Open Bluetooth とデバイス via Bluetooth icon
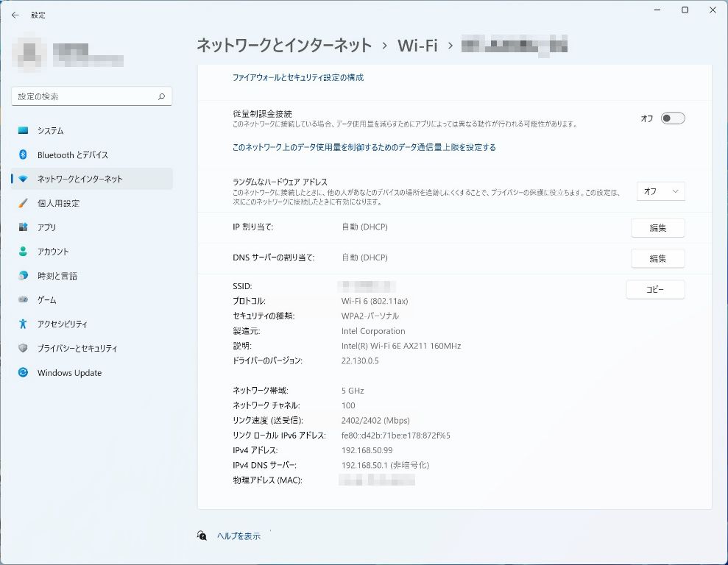 pyautogui.click(x=23, y=155)
